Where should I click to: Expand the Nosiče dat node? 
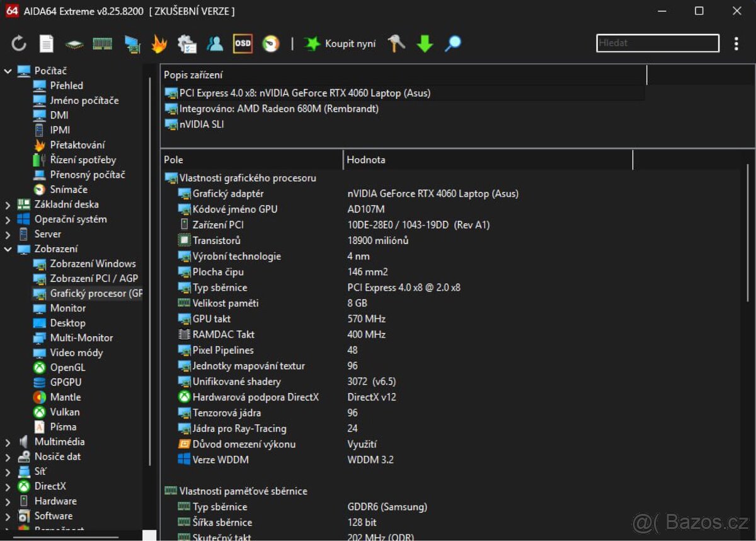8,457
